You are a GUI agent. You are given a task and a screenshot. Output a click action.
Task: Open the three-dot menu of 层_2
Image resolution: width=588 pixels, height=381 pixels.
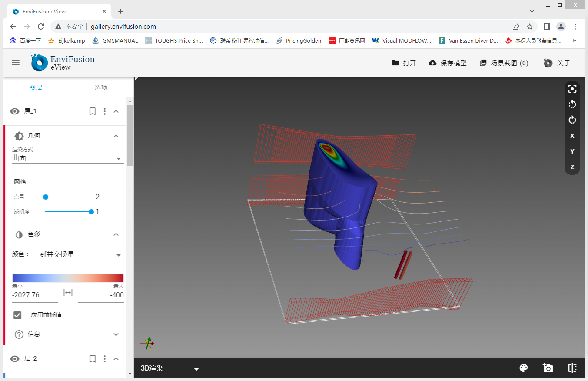[104, 359]
